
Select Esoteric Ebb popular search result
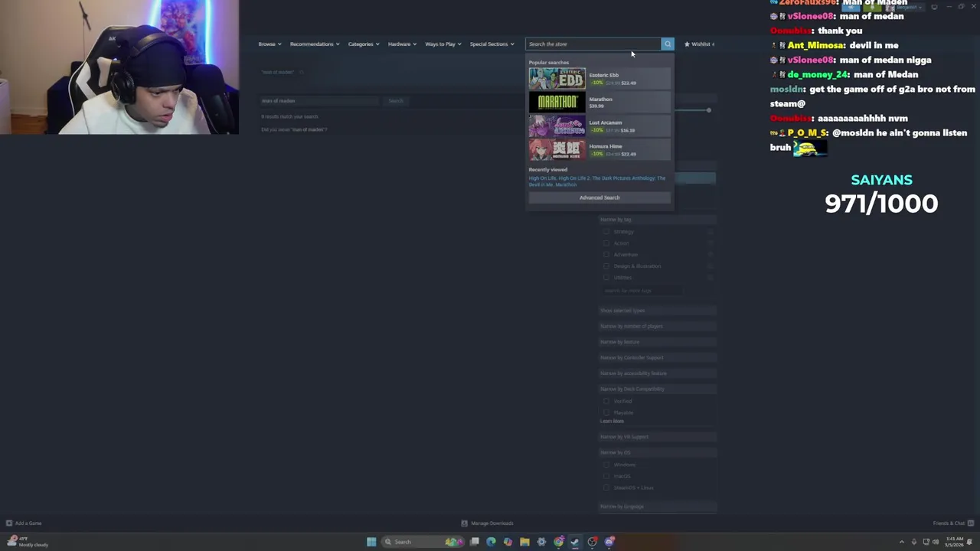599,79
